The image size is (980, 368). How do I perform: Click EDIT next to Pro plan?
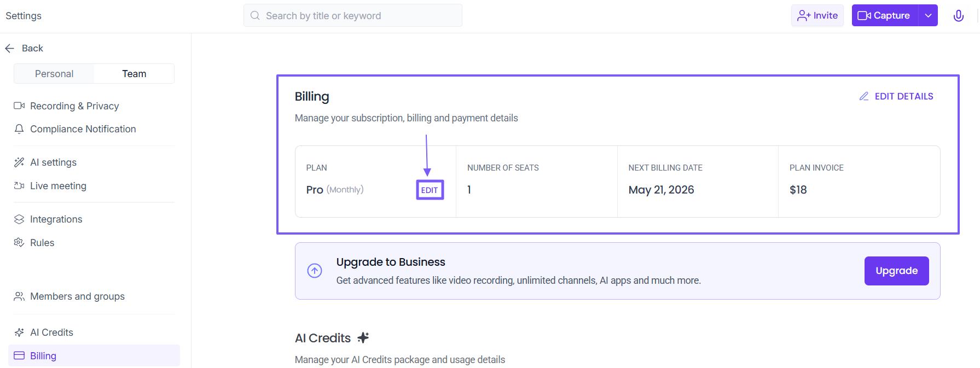(x=430, y=190)
